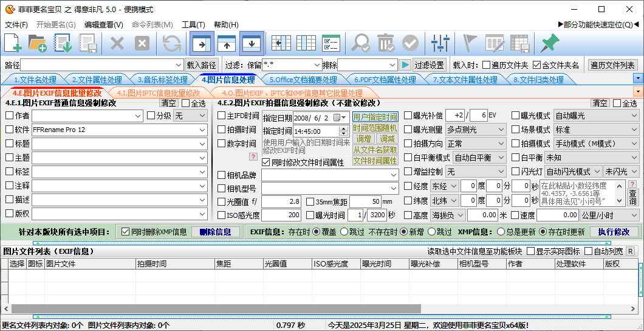Screen dimensions: 644x331
Task: Open the 工具(T) menu
Action: (x=193, y=25)
